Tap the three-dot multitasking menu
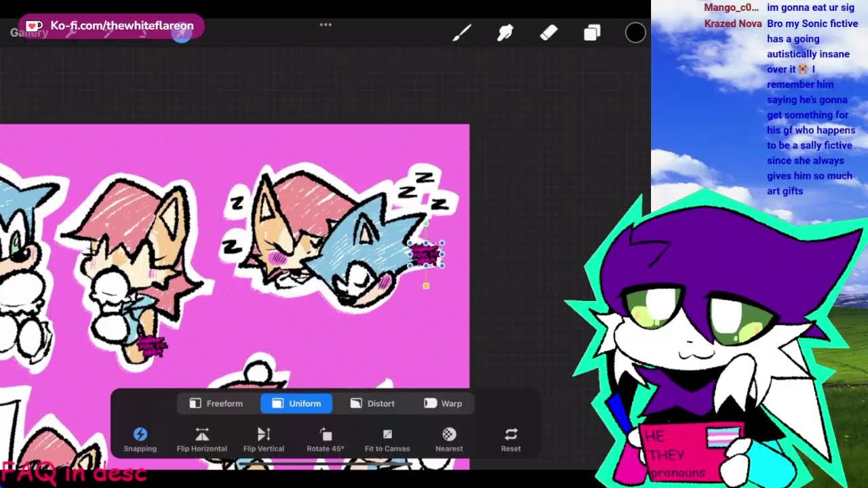The height and width of the screenshot is (488, 868). point(325,25)
